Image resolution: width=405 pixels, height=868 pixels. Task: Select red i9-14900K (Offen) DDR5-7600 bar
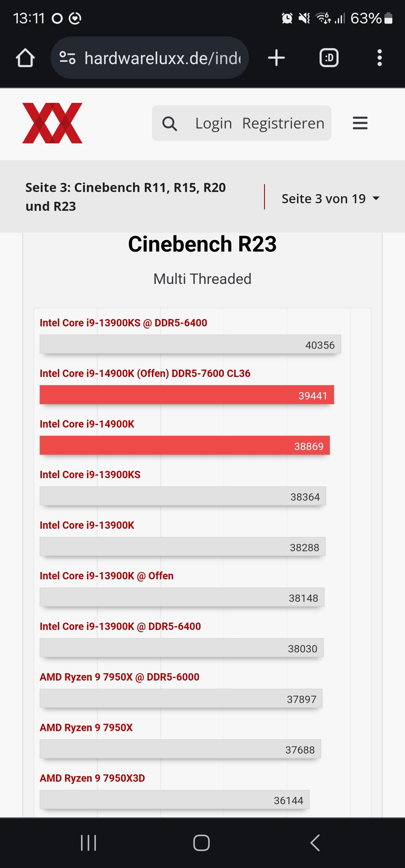point(187,395)
